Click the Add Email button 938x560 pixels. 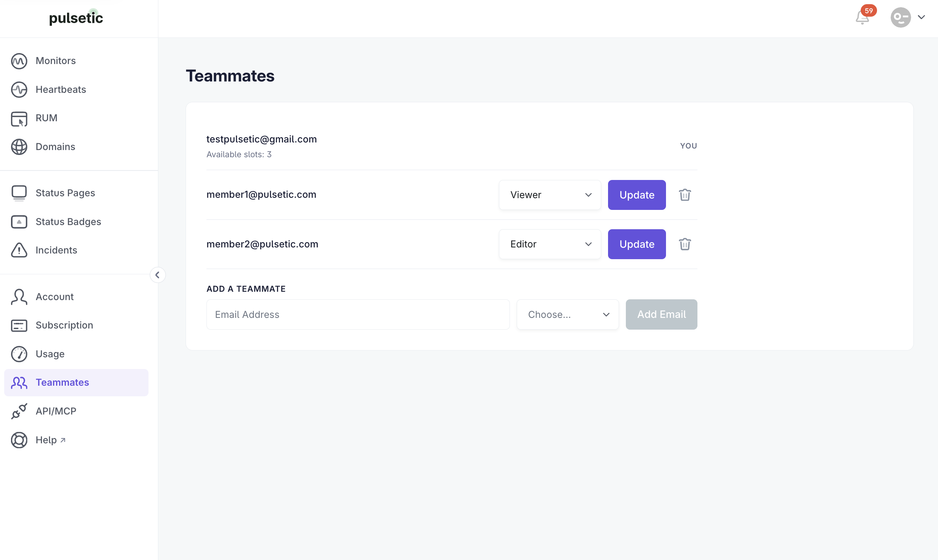coord(661,314)
